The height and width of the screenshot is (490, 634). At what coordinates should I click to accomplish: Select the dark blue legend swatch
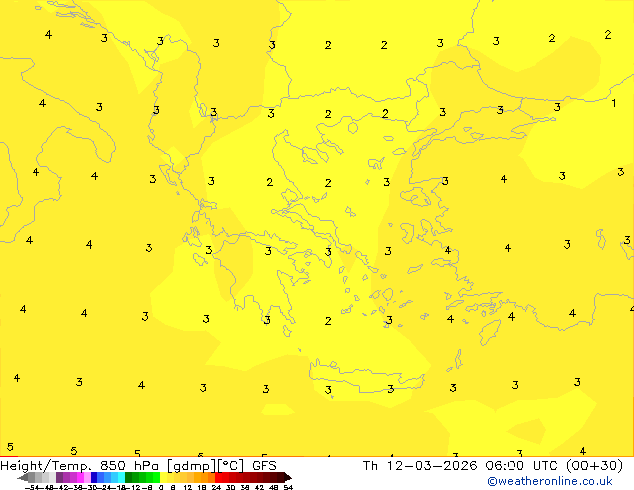pyautogui.click(x=94, y=477)
